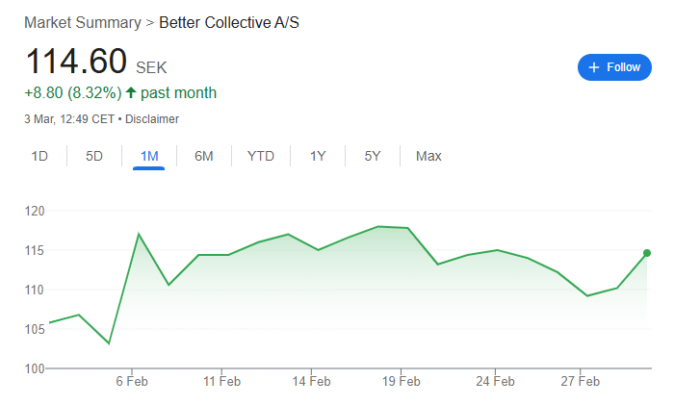Click the Follow button
Image resolution: width=700 pixels, height=405 pixels.
[614, 67]
